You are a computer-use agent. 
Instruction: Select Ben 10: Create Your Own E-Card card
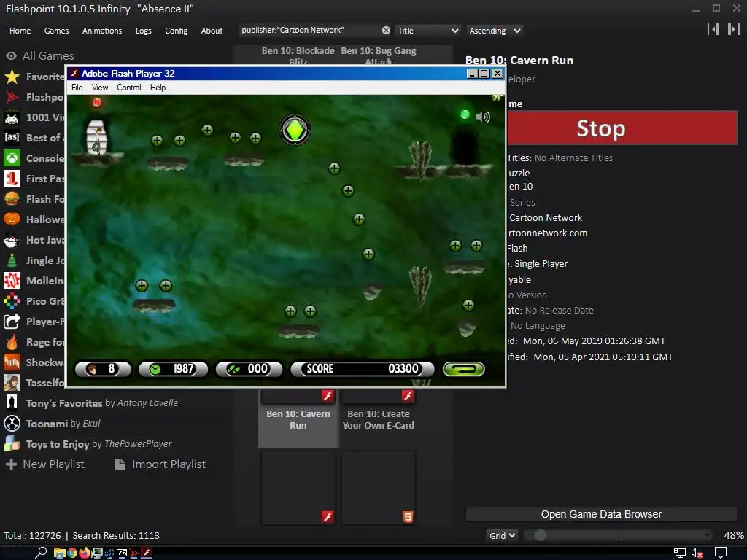pyautogui.click(x=379, y=418)
